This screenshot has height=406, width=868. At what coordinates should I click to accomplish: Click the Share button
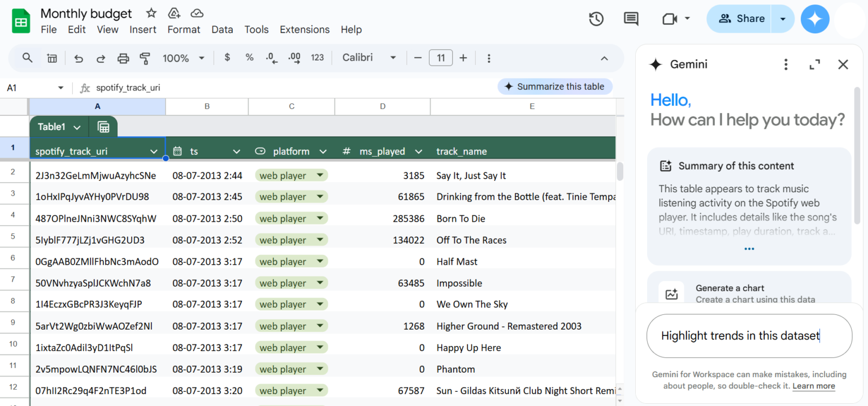pyautogui.click(x=740, y=19)
